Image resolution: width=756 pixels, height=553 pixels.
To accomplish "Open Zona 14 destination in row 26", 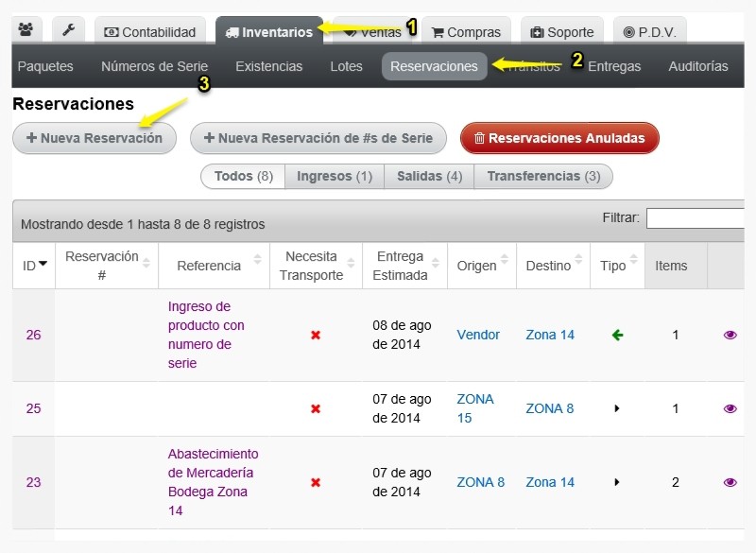I will pyautogui.click(x=550, y=335).
